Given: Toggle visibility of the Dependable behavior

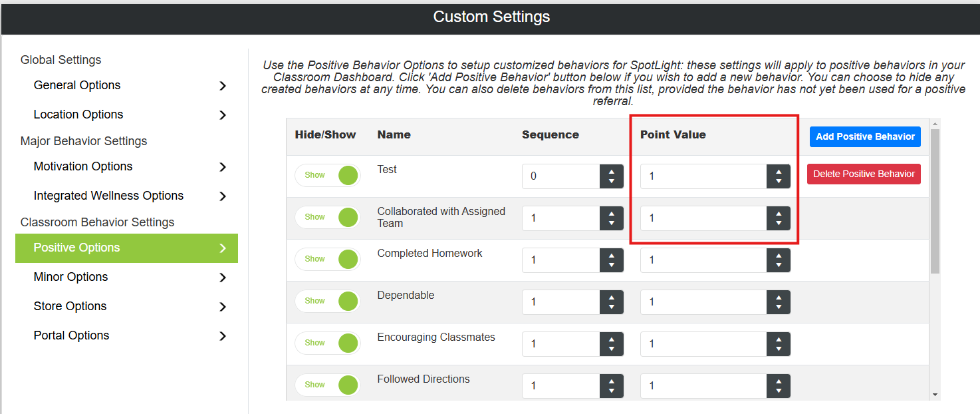Looking at the screenshot, I should click(x=328, y=302).
